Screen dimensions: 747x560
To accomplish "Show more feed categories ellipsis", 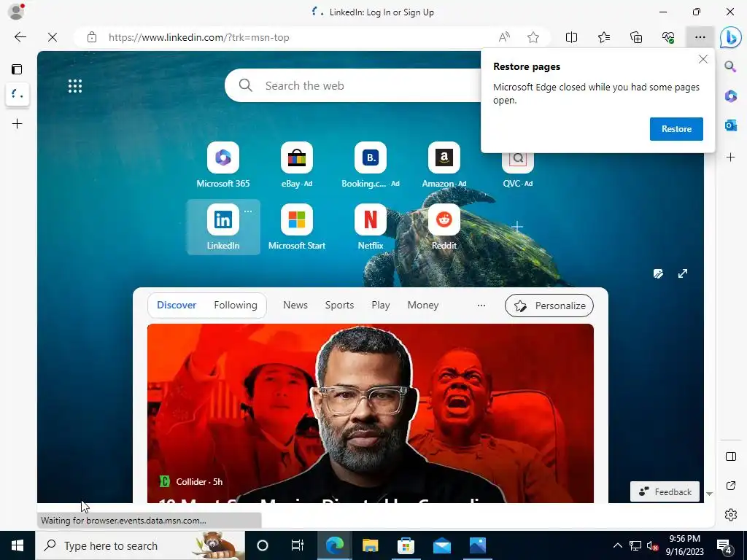I will (481, 306).
